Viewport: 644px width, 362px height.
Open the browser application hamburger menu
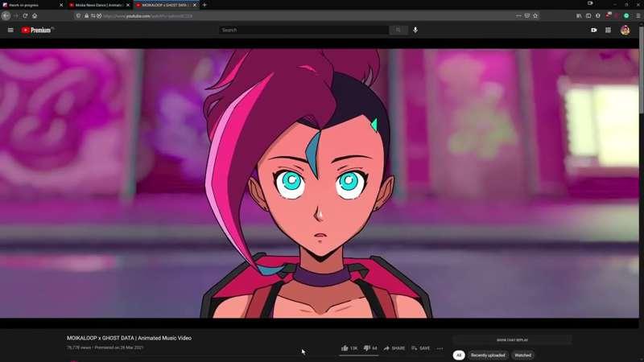tap(638, 15)
